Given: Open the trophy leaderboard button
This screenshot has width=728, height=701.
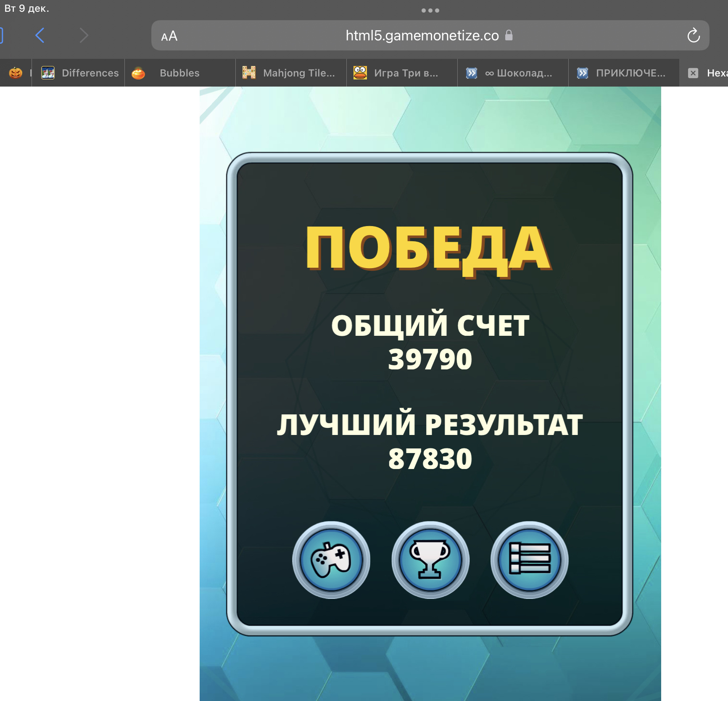Looking at the screenshot, I should coord(430,560).
